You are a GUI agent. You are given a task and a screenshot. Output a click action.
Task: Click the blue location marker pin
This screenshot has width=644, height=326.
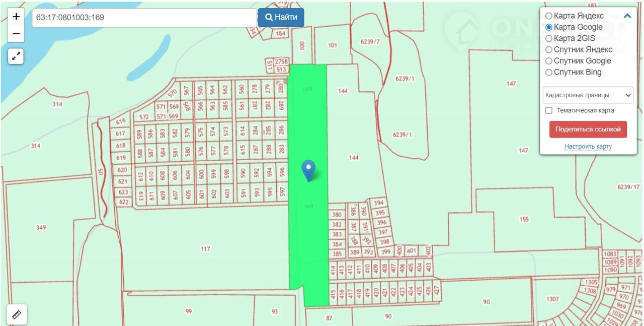click(308, 170)
